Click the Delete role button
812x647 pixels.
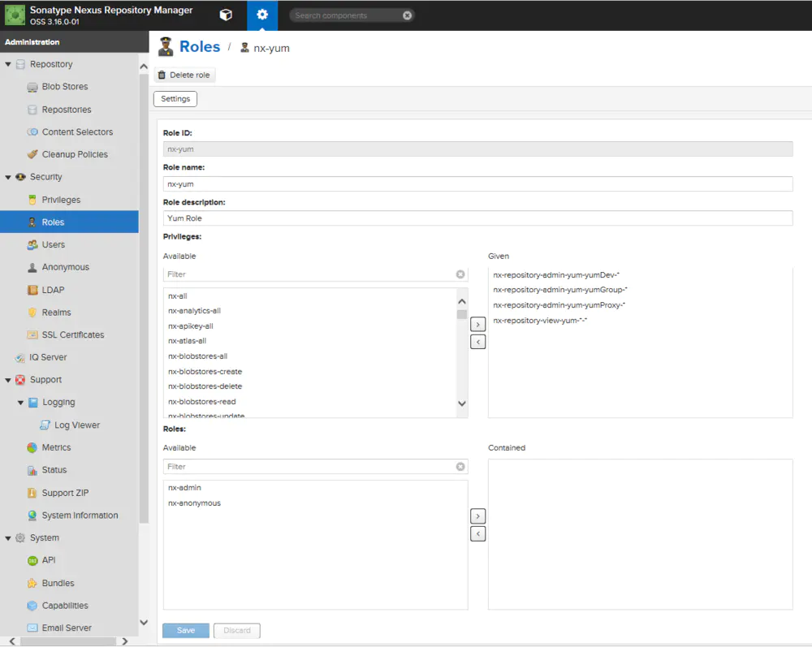(x=184, y=75)
